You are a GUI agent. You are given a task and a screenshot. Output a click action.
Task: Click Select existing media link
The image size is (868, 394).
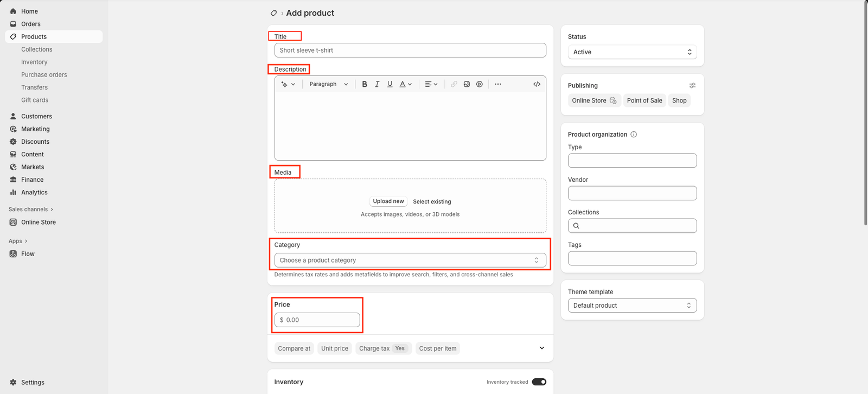click(x=432, y=202)
